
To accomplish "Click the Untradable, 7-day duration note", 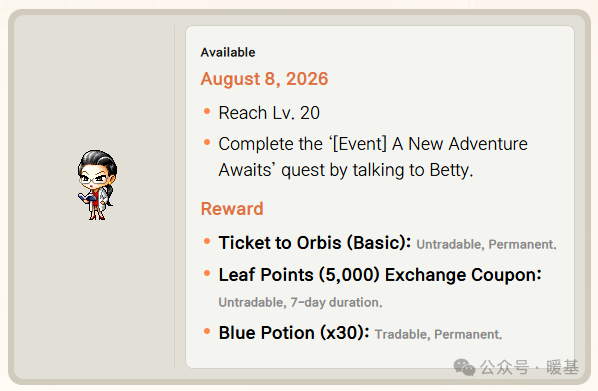I will [x=300, y=303].
